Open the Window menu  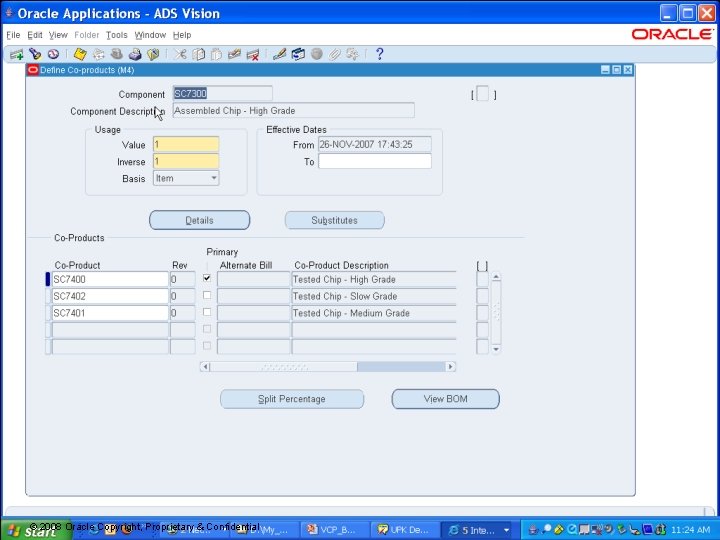coord(150,35)
